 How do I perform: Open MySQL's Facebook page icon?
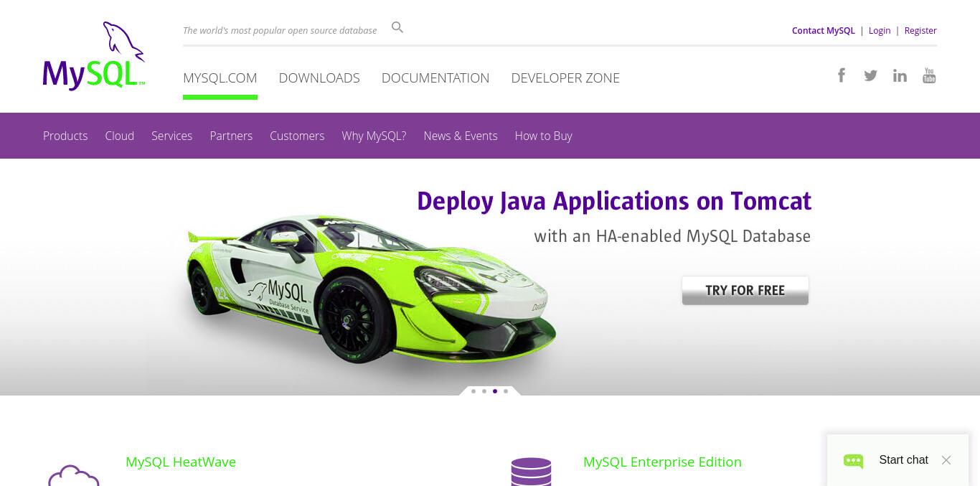pos(842,75)
